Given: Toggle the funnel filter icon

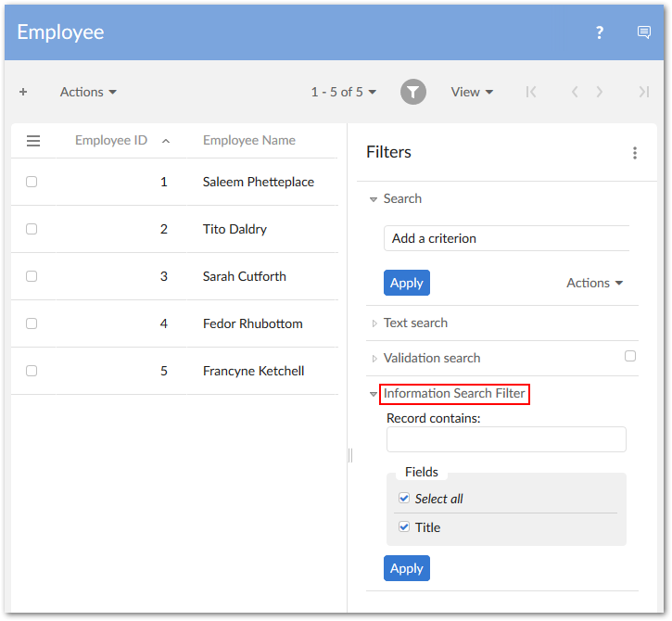Looking at the screenshot, I should (413, 92).
